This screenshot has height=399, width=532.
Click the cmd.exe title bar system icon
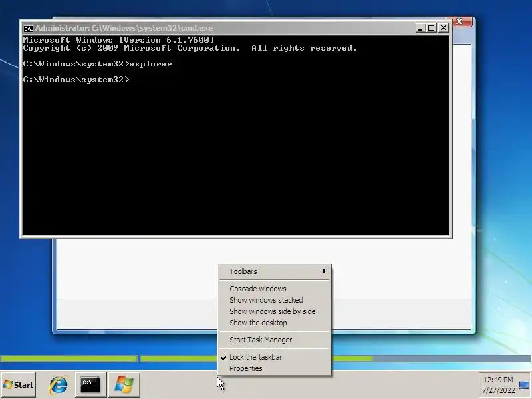click(x=29, y=28)
